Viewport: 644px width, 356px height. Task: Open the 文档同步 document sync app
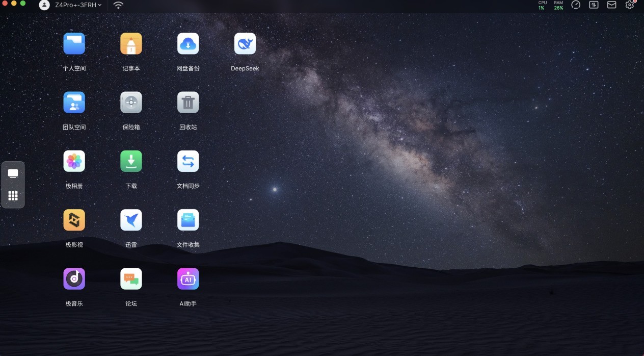[188, 161]
